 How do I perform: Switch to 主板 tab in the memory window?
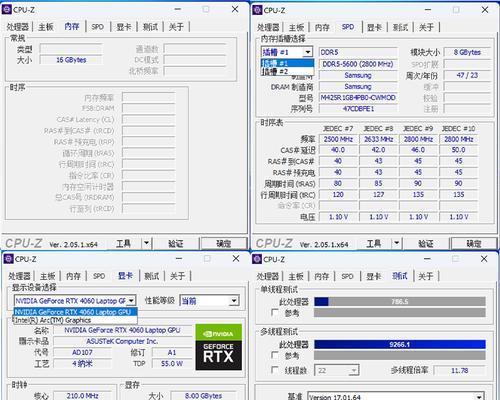coord(46,27)
